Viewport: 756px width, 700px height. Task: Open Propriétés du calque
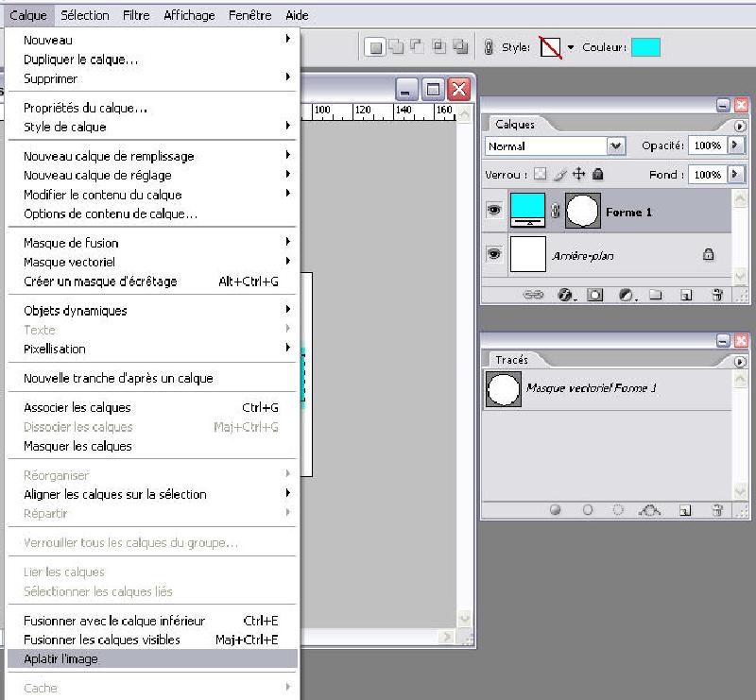152,108
